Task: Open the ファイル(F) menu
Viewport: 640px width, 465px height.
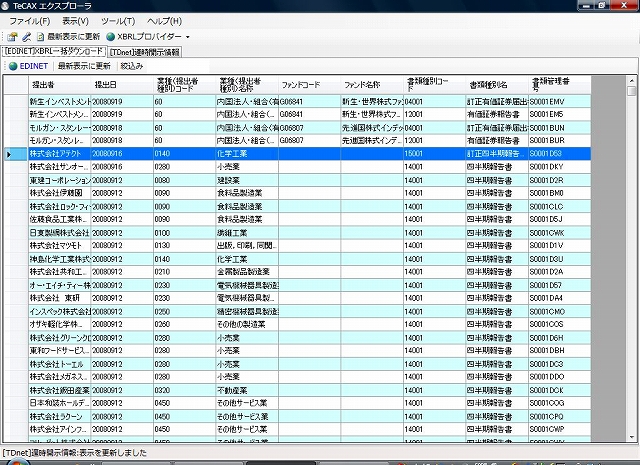Action: click(x=29, y=21)
